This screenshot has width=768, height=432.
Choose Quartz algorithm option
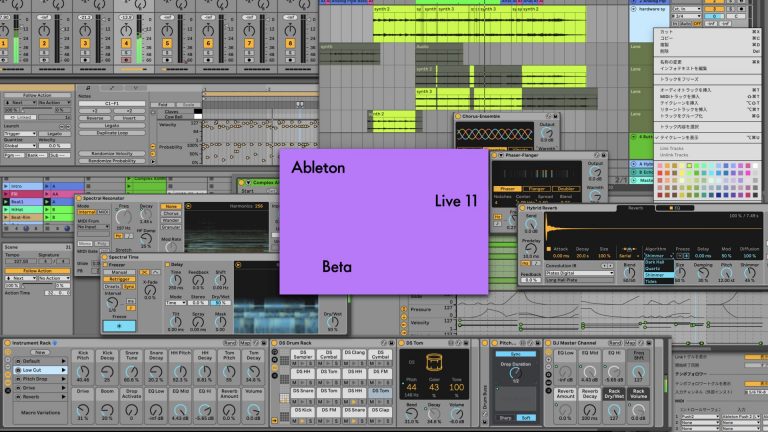coord(659,268)
